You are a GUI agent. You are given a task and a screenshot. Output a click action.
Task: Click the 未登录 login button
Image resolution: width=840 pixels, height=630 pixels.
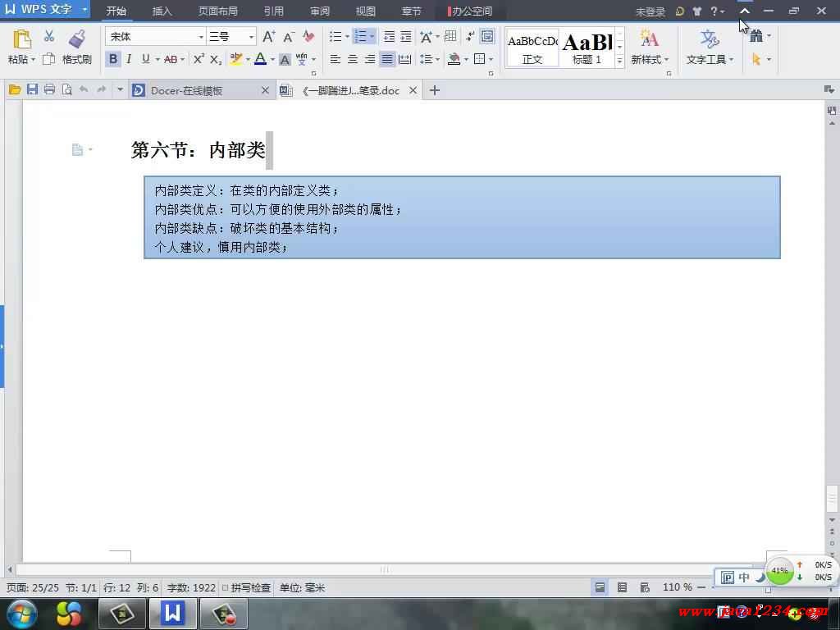point(650,11)
